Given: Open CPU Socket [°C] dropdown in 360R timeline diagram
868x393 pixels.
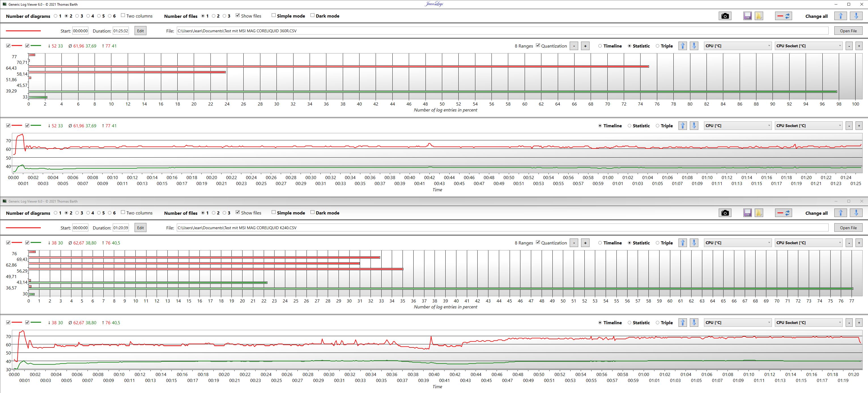Looking at the screenshot, I should (x=808, y=126).
